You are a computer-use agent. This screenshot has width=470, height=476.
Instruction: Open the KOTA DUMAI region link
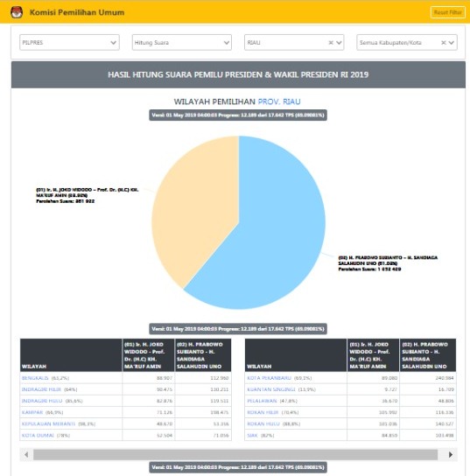tap(38, 436)
